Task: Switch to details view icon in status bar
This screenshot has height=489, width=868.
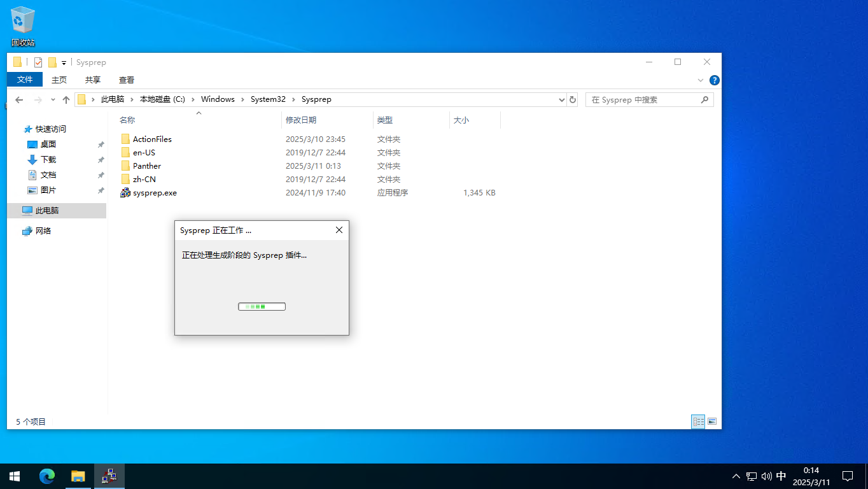Action: pyautogui.click(x=698, y=422)
